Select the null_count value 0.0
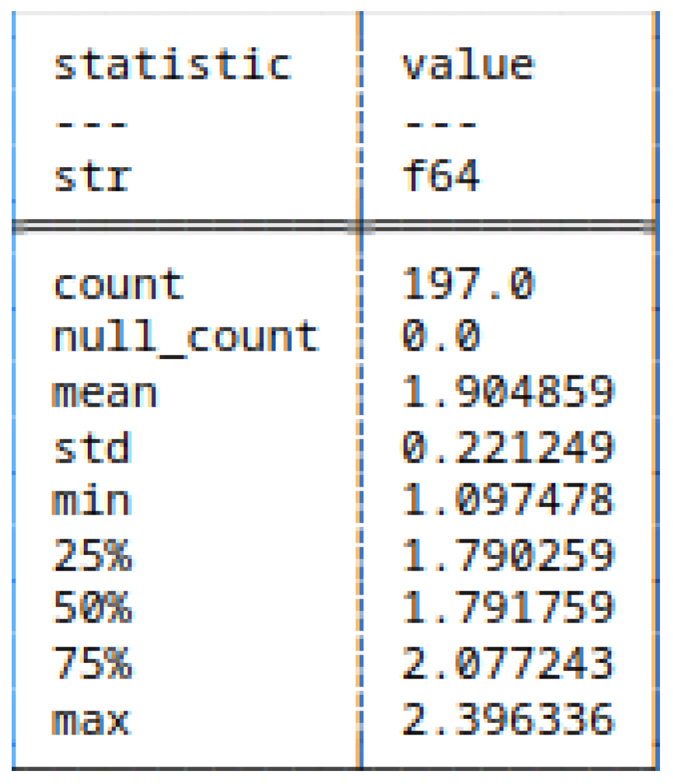 [x=441, y=336]
